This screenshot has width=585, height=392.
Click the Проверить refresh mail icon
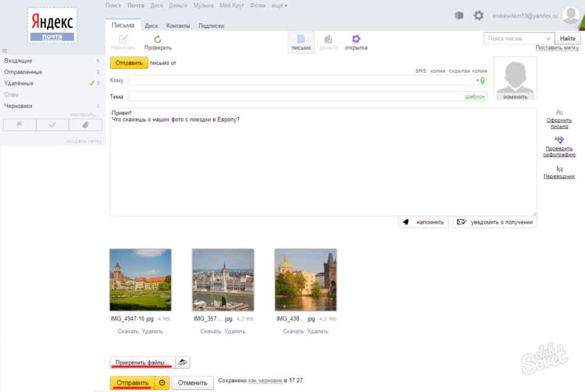(x=157, y=40)
